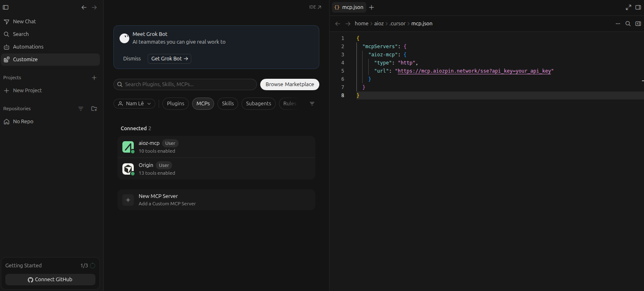Open Browse Marketplace
This screenshot has width=644, height=291.
(290, 84)
